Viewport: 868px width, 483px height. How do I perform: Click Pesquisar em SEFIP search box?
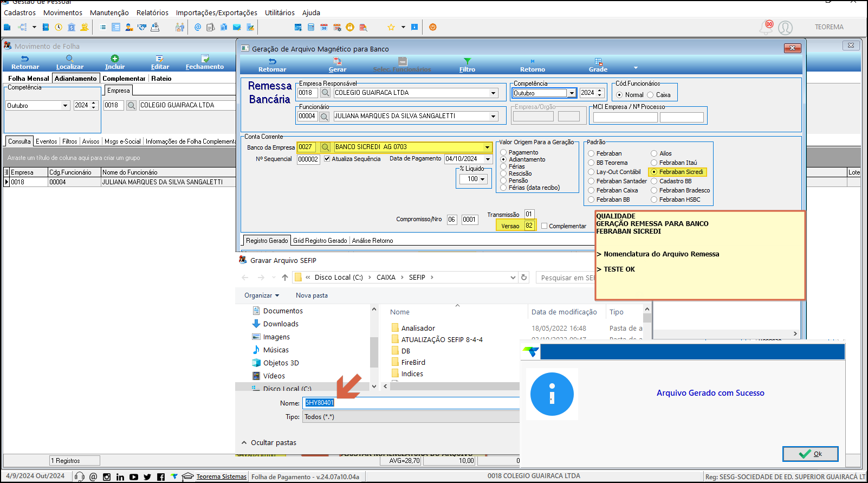coord(566,278)
